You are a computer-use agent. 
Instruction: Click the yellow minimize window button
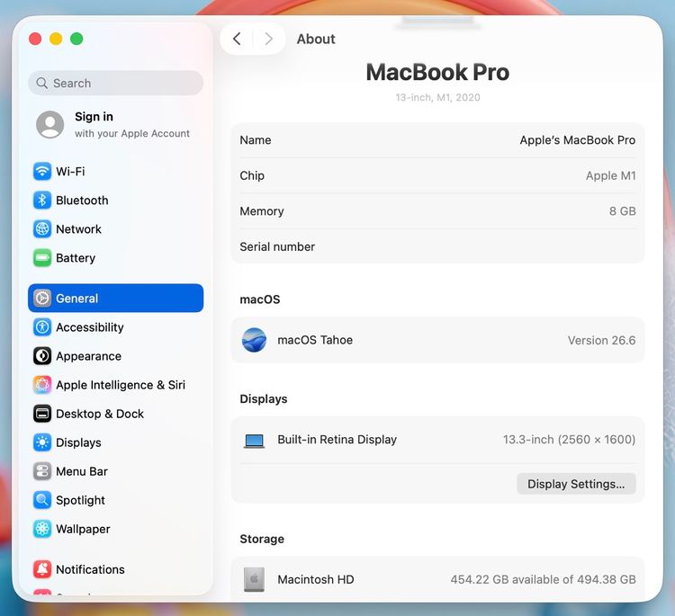click(56, 39)
